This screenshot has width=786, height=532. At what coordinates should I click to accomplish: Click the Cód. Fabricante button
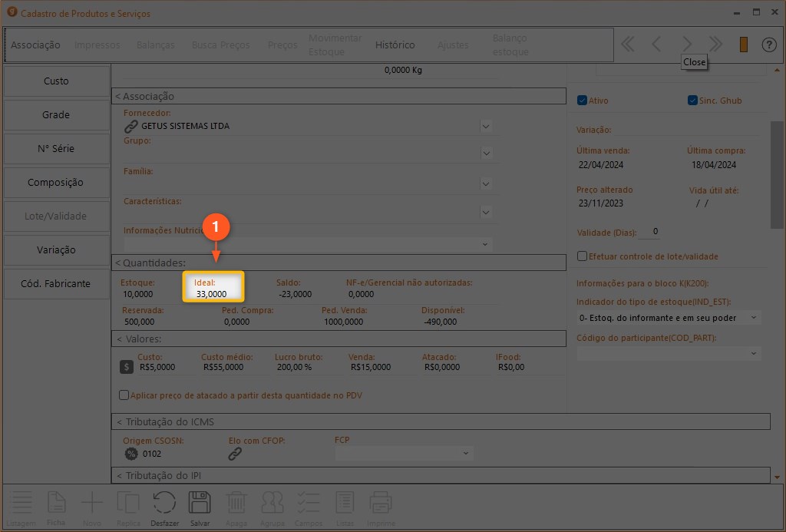[x=55, y=284]
